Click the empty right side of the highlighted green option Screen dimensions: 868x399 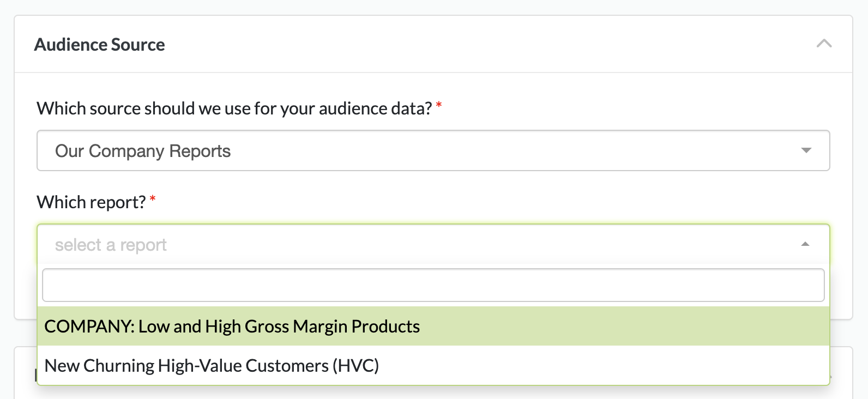(627, 326)
